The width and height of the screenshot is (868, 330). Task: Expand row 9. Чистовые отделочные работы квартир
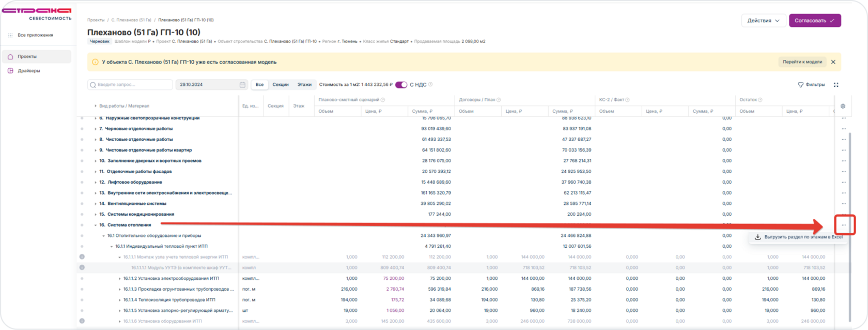coord(96,150)
